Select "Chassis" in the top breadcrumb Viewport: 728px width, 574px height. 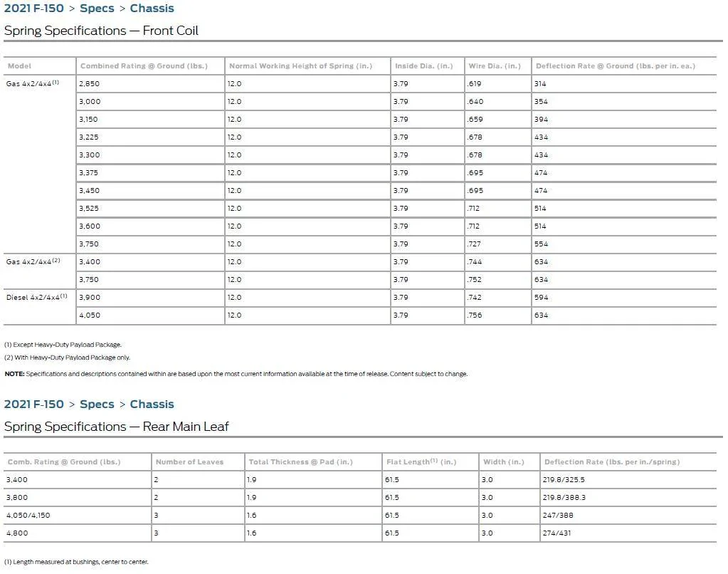coord(152,9)
